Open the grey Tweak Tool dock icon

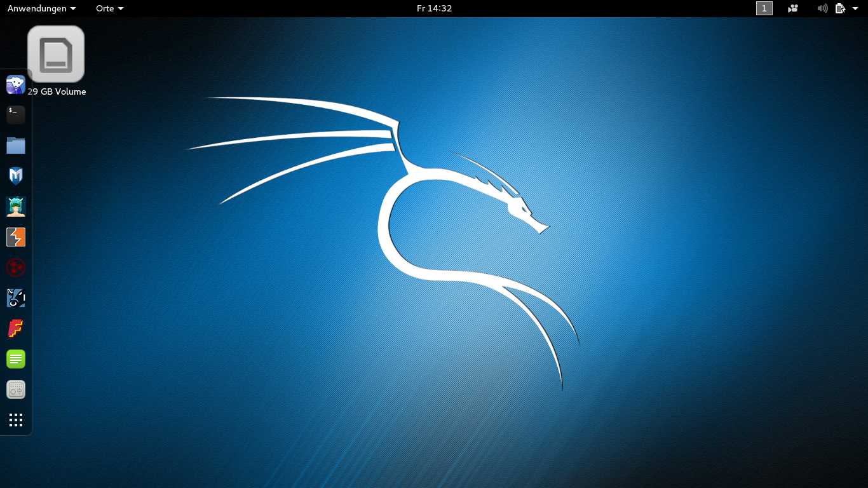(x=16, y=390)
